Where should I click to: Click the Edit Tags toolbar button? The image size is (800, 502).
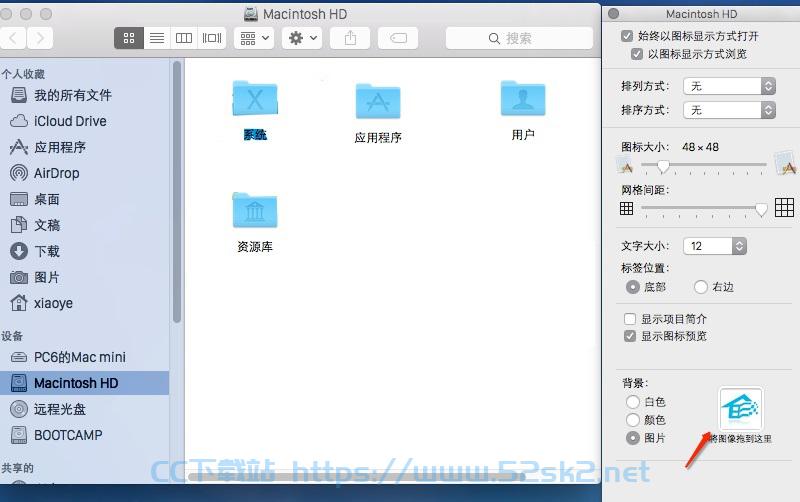[x=398, y=38]
